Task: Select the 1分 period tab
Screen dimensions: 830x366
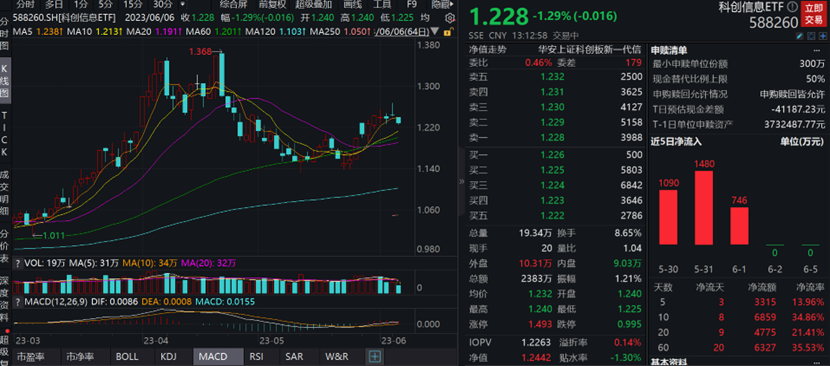Action: pos(80,4)
